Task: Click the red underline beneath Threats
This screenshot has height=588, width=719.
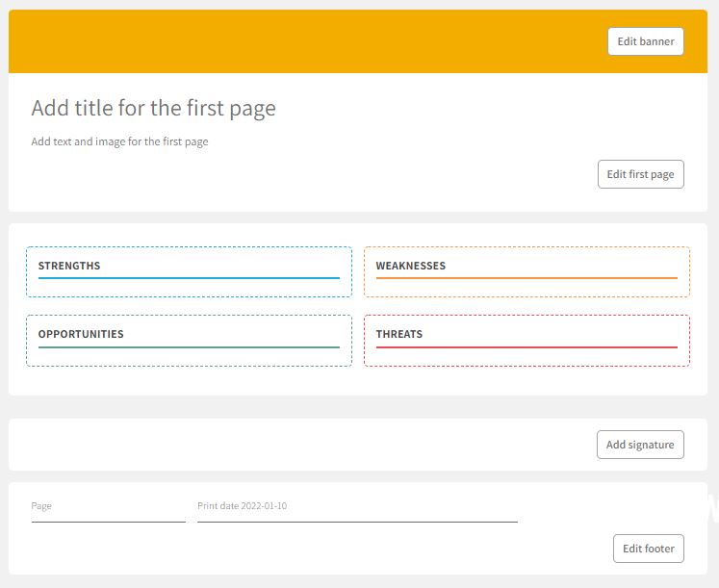Action: pos(526,346)
